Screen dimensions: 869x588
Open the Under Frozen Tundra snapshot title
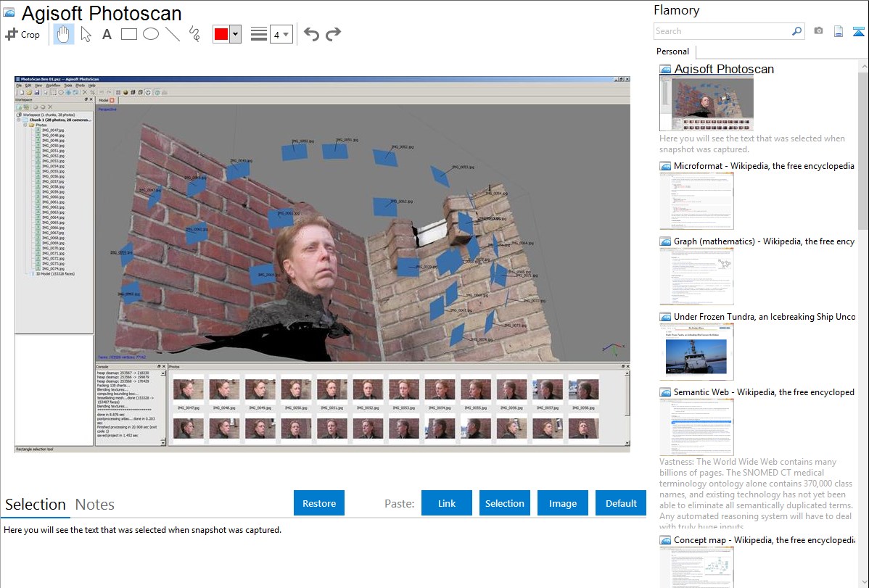(x=765, y=316)
